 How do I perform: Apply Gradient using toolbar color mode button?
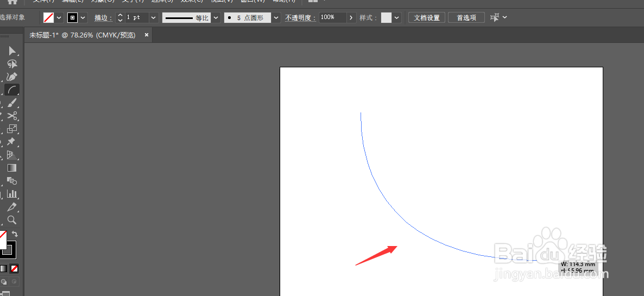(x=3, y=268)
